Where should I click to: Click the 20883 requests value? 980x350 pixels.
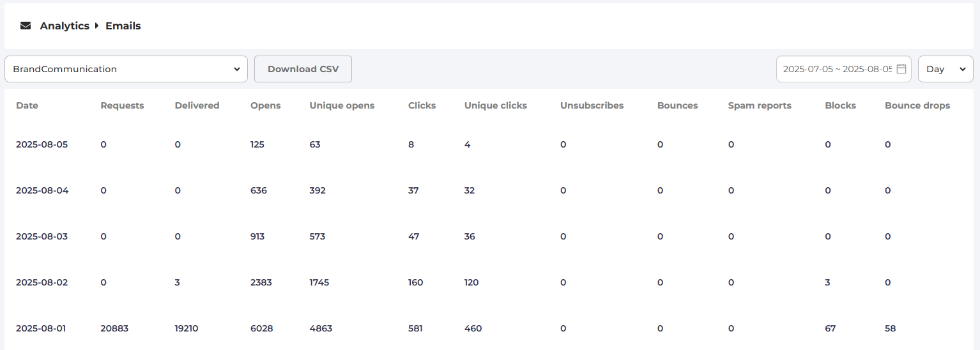coord(114,328)
